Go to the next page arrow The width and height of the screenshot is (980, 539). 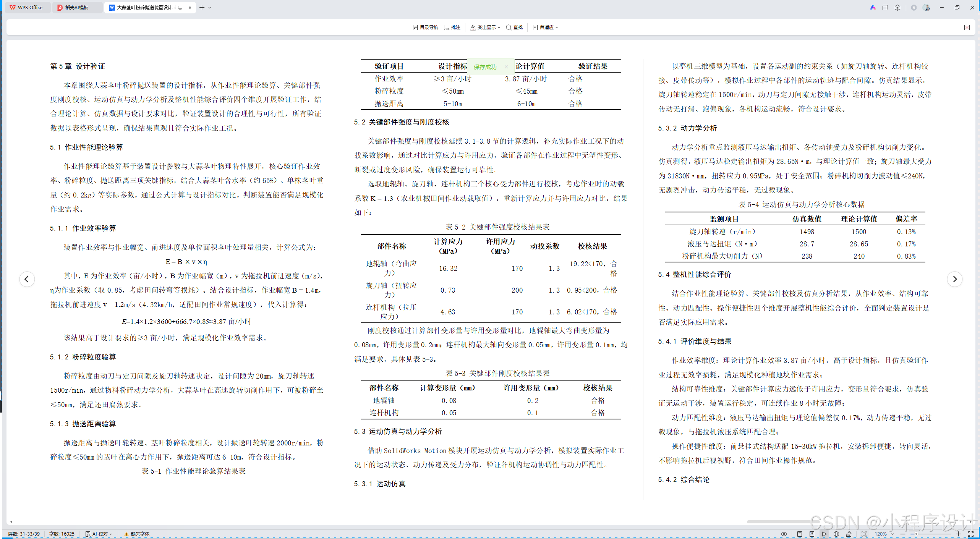954,279
